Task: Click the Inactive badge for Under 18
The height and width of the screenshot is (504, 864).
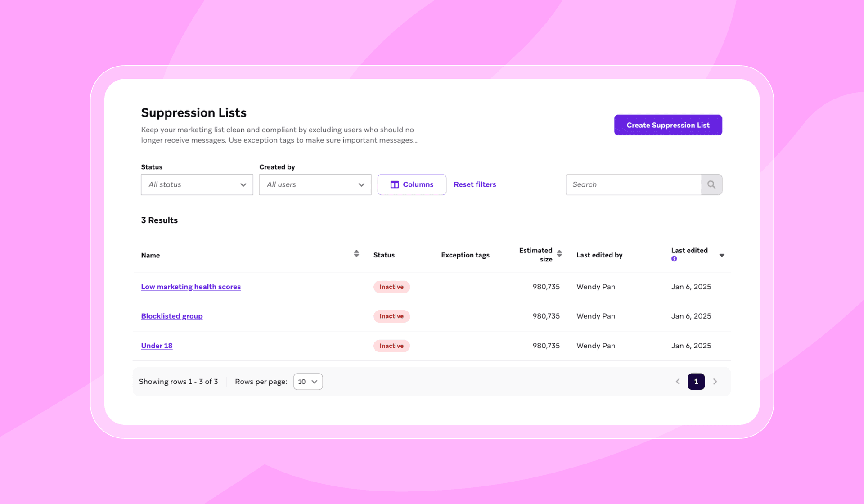Action: click(x=391, y=346)
